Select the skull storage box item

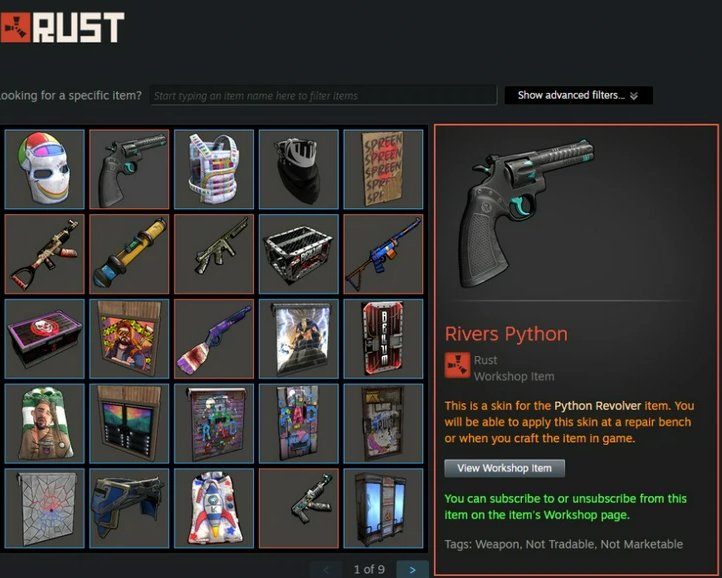click(45, 339)
